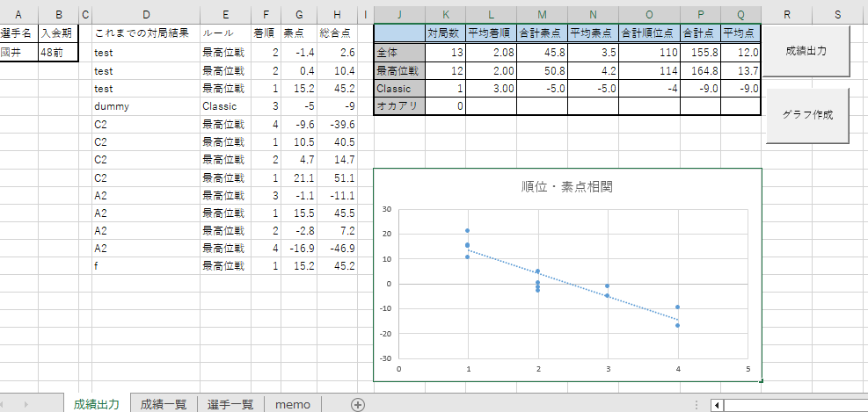The height and width of the screenshot is (412, 868).
Task: Select the 48前 cell
Action: coord(58,53)
